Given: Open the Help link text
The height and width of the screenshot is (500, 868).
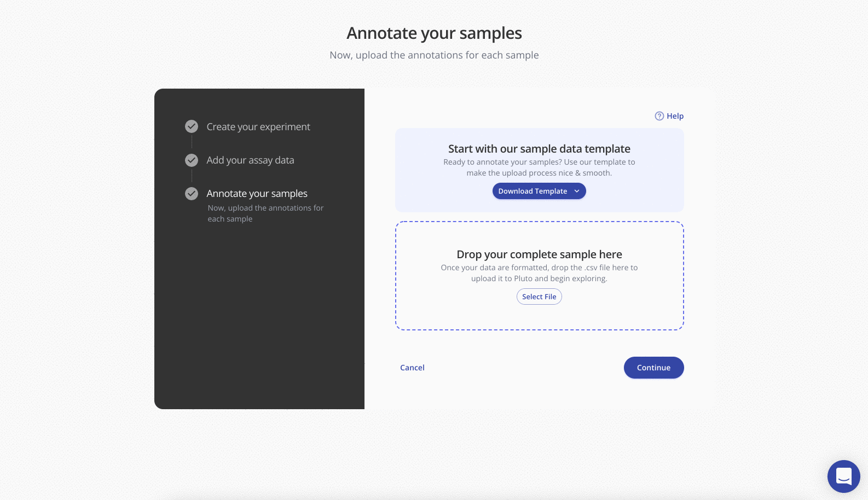Looking at the screenshot, I should click(675, 116).
